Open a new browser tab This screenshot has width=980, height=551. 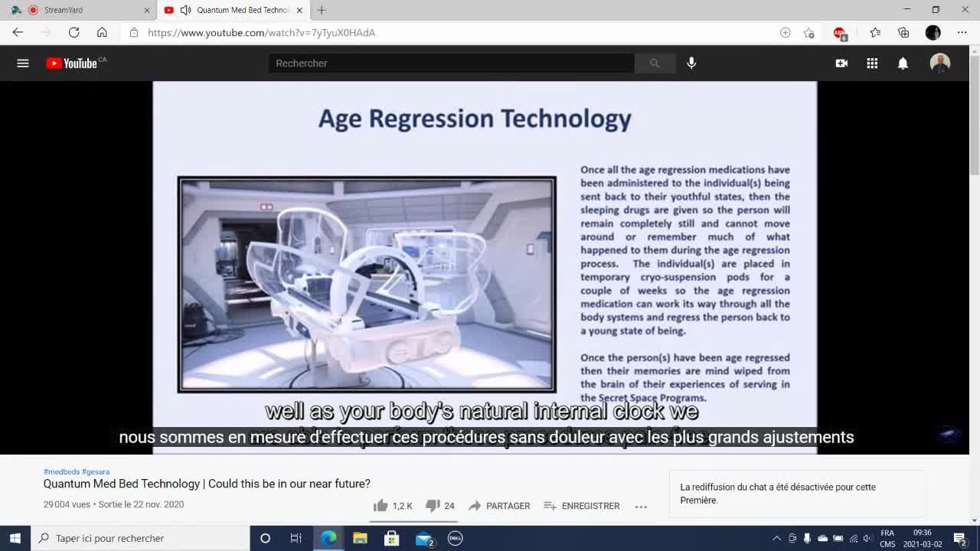[322, 10]
